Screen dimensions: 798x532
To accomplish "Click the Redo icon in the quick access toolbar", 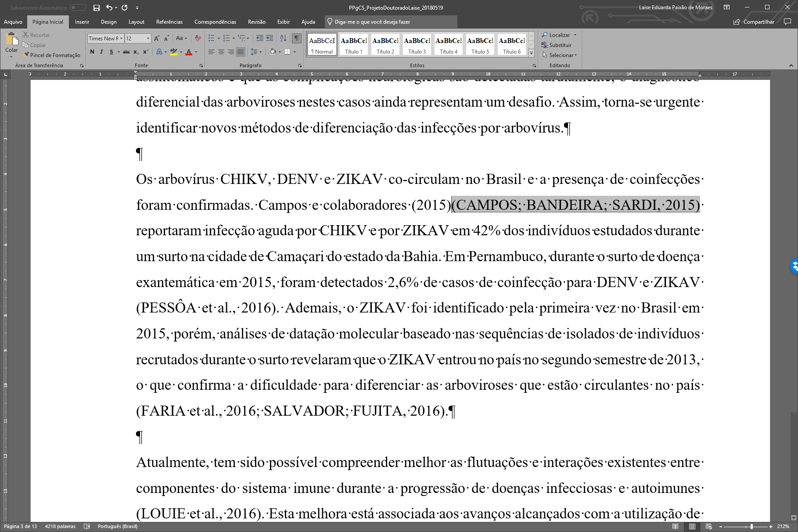I will [124, 7].
